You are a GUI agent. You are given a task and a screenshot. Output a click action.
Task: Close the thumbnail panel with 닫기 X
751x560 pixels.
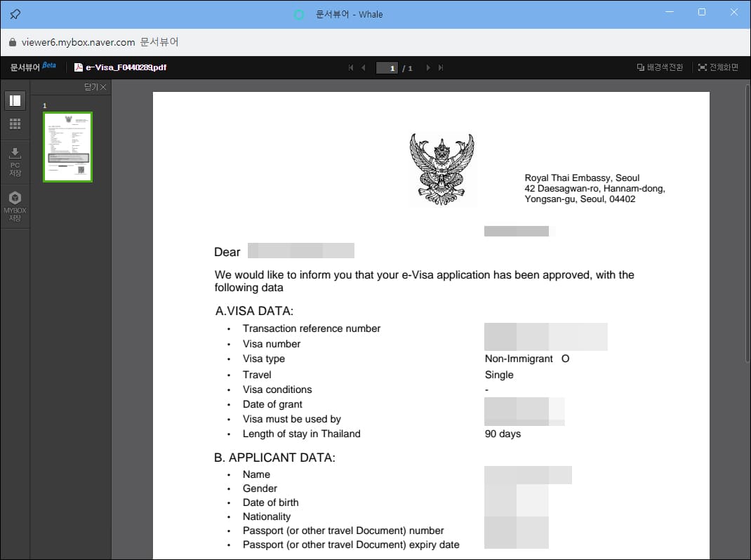click(95, 87)
